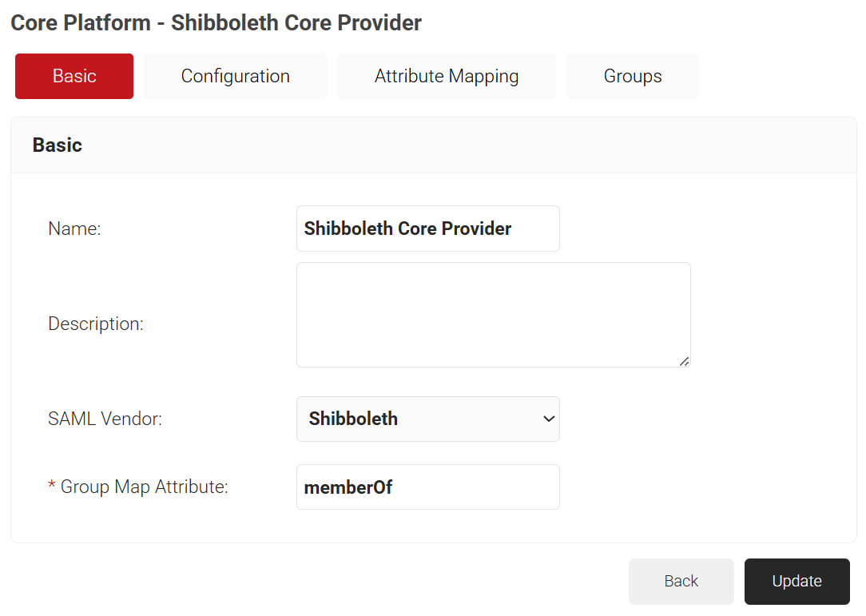Click the Basic panel heading text

[x=58, y=145]
